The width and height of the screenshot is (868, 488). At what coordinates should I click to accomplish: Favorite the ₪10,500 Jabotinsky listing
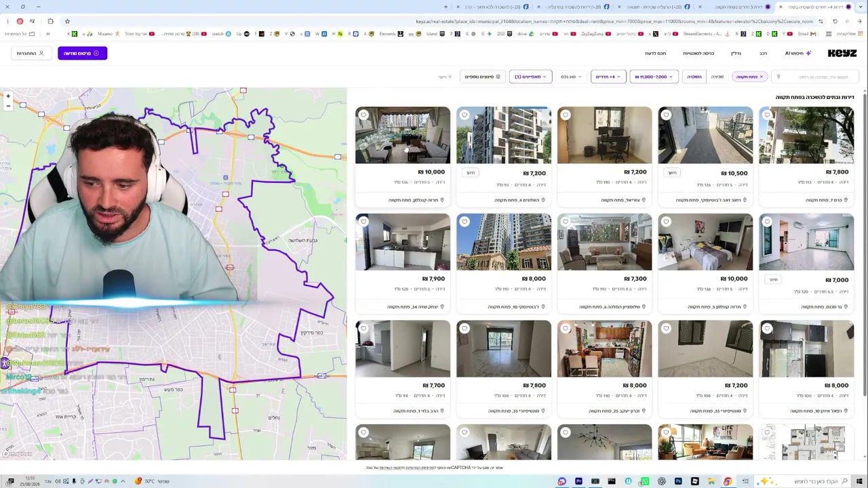[666, 115]
